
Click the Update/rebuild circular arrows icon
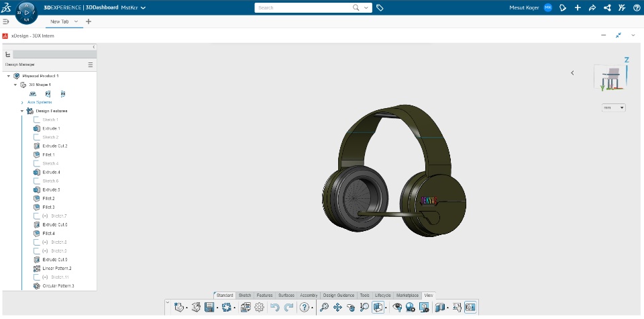(x=226, y=307)
